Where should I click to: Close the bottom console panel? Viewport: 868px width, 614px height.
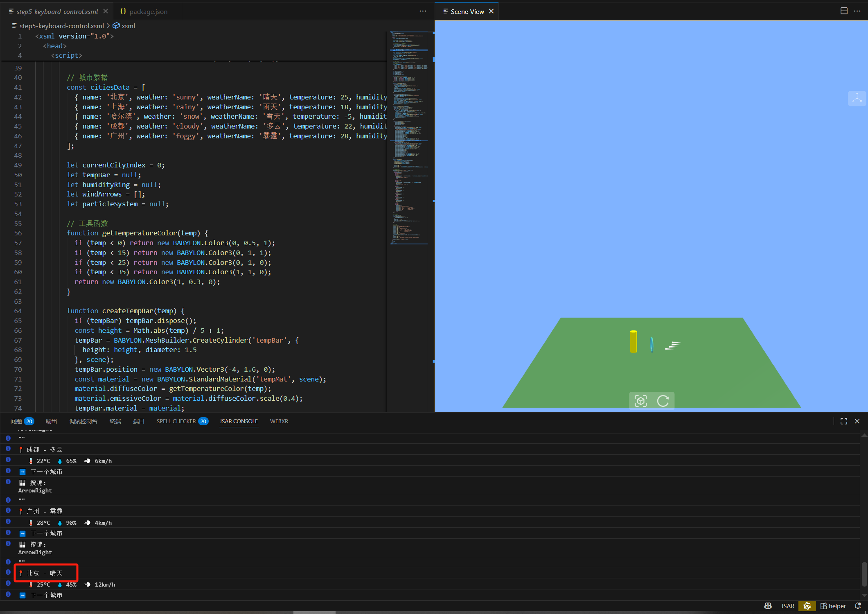857,421
